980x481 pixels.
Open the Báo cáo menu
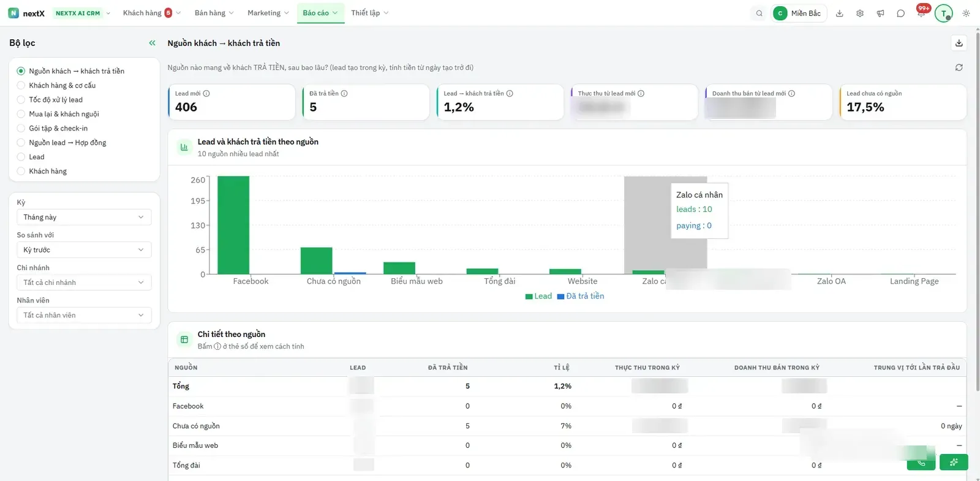[x=320, y=13]
